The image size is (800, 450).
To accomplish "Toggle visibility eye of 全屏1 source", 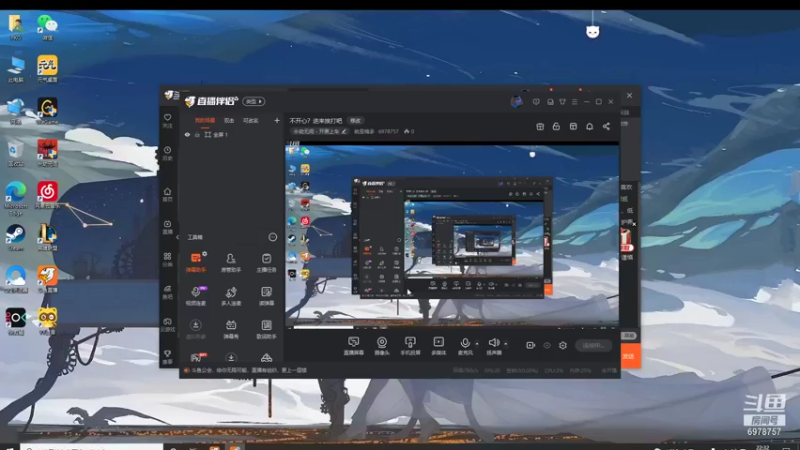I will 187,134.
